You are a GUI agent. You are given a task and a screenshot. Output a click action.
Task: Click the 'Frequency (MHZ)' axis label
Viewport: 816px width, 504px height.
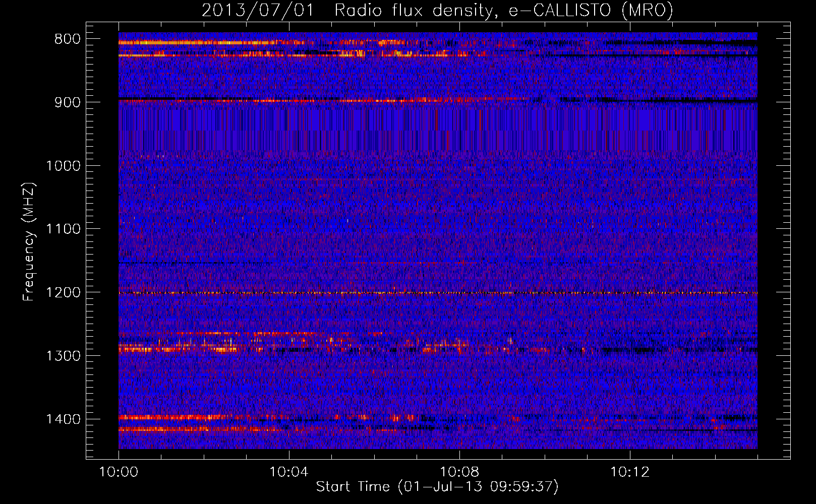(29, 241)
